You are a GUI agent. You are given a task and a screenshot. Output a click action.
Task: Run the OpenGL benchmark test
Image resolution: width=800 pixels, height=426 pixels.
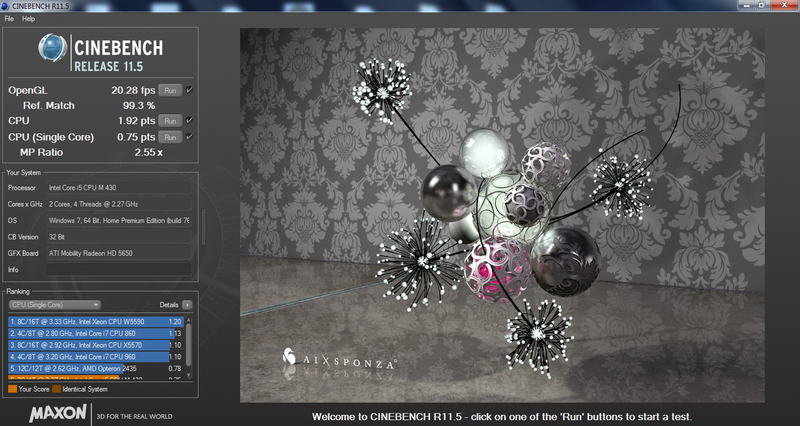[170, 90]
